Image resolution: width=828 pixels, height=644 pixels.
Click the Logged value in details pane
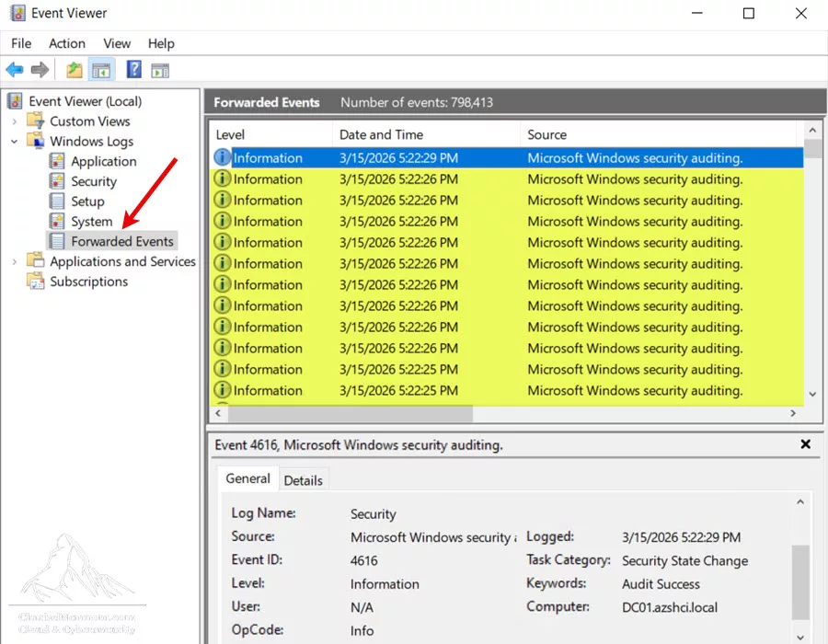pos(681,537)
